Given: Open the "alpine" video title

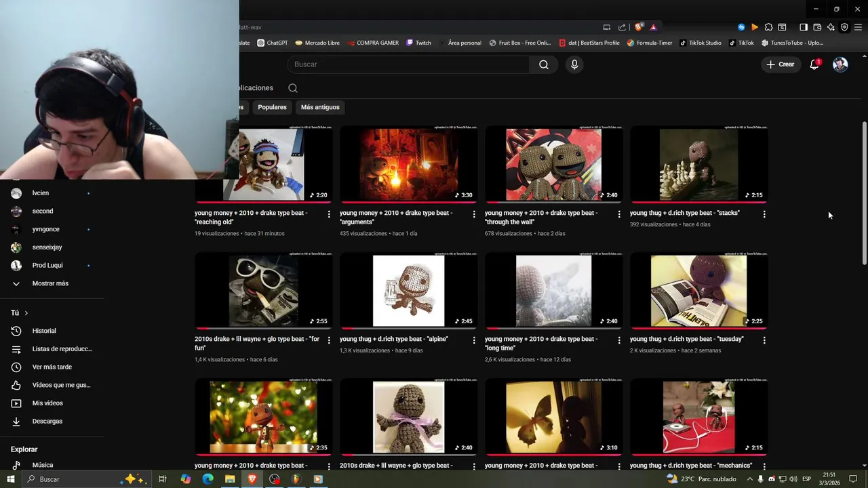Looking at the screenshot, I should click(394, 339).
